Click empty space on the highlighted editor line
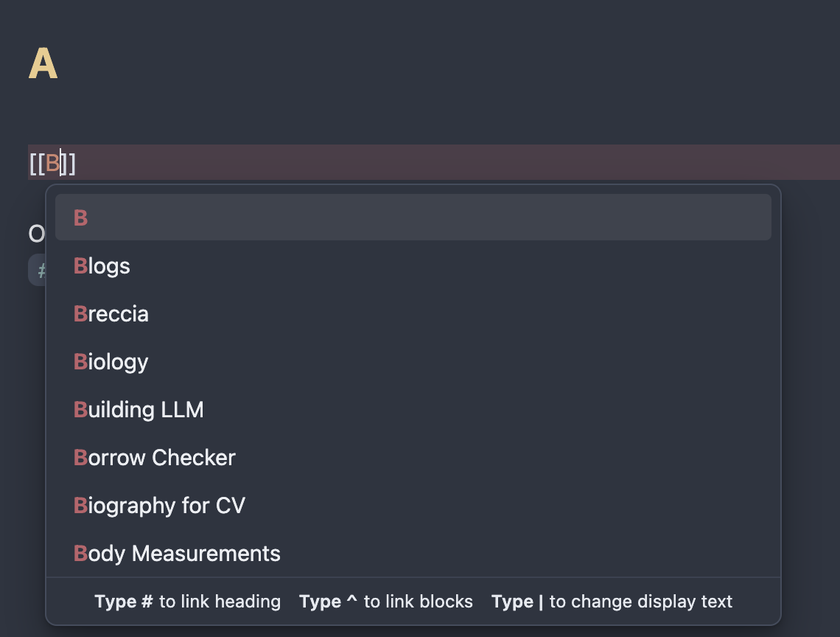Viewport: 840px width, 637px height. point(442,162)
